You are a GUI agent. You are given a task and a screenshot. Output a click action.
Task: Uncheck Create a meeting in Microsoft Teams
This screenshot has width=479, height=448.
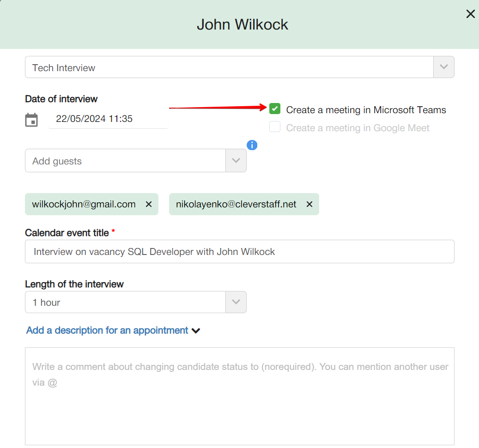pyautogui.click(x=275, y=109)
